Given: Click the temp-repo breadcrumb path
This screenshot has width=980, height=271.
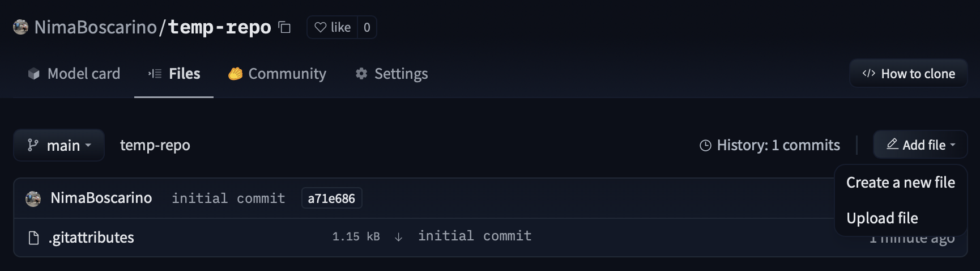Looking at the screenshot, I should click(x=155, y=145).
